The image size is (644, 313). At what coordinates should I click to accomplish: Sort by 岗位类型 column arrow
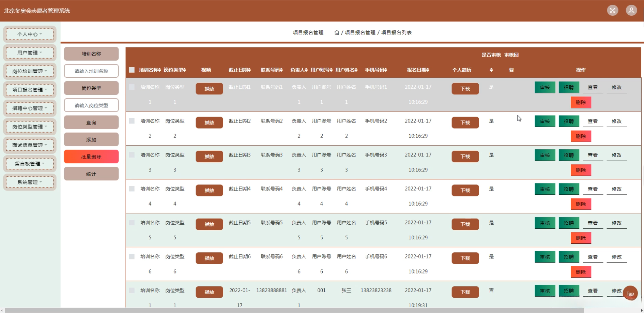pyautogui.click(x=185, y=70)
